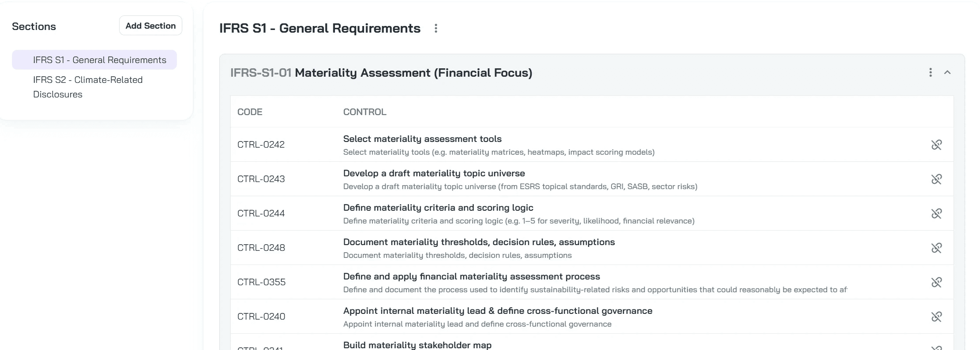980x350 pixels.
Task: Unlink CTRL-0240 materiality lead control
Action: tap(936, 316)
